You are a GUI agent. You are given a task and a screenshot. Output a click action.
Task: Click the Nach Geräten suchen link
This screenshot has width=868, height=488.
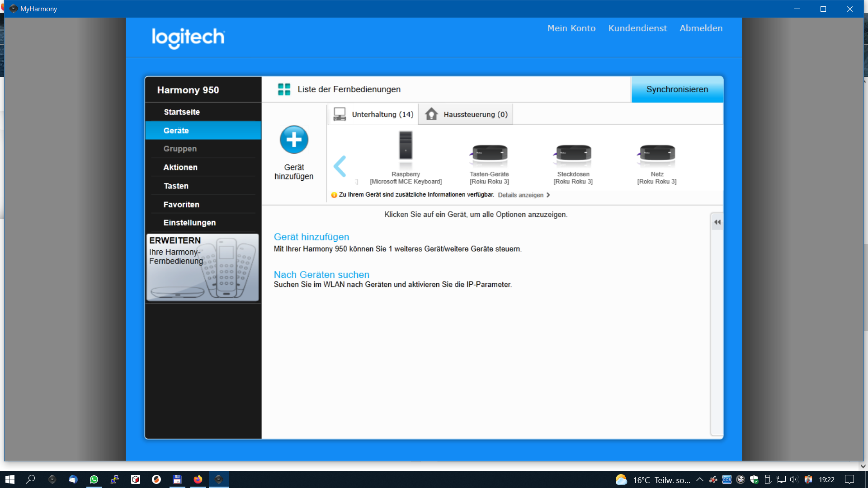[x=321, y=275]
